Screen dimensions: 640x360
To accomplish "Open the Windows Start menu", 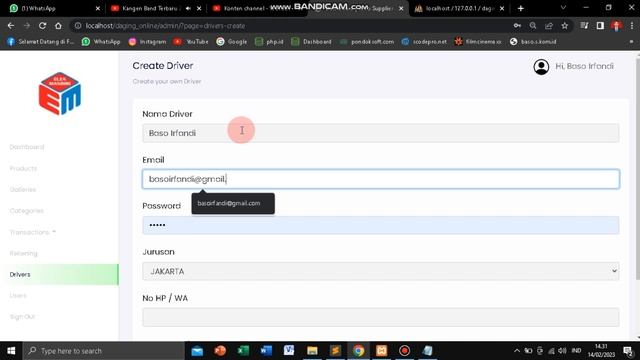I will [11, 351].
